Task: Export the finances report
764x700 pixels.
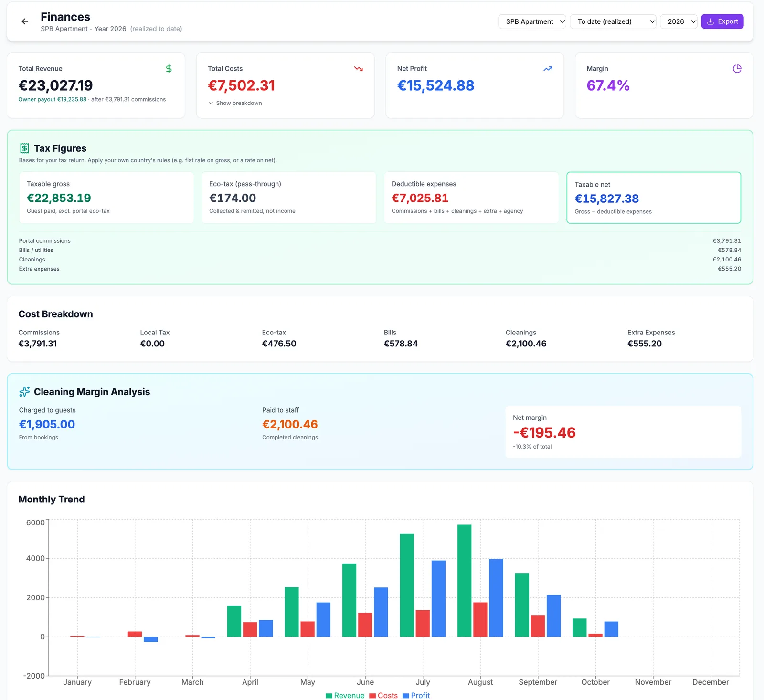Action: click(x=722, y=21)
